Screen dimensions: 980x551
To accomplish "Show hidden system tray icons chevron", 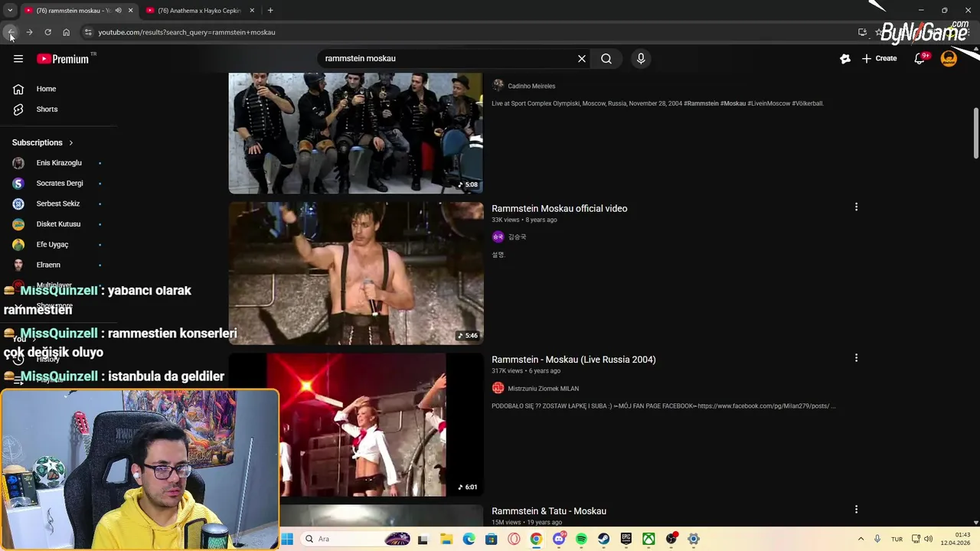I will (x=861, y=539).
